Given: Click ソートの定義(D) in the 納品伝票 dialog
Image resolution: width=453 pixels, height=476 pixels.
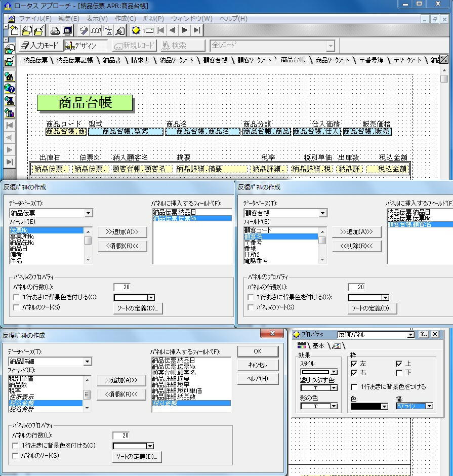Looking at the screenshot, I should tap(138, 308).
